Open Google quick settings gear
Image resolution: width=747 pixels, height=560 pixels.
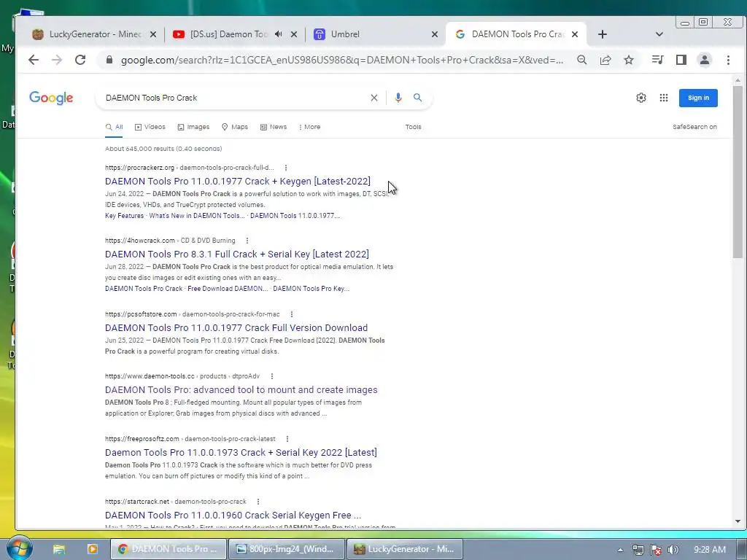coord(641,98)
